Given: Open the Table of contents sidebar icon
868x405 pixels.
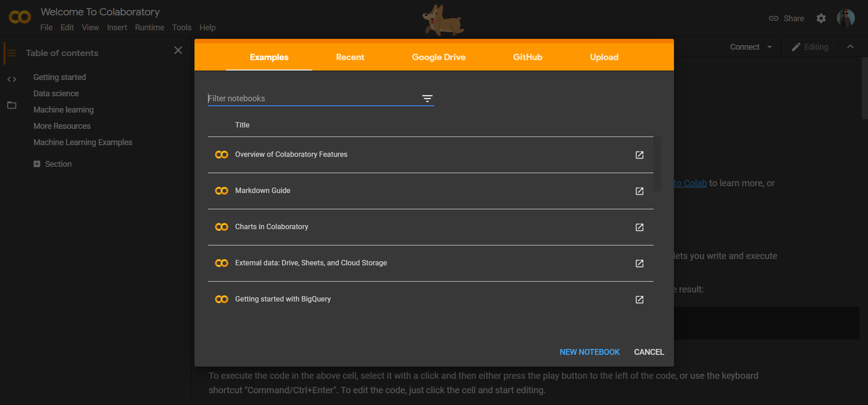Looking at the screenshot, I should (12, 53).
